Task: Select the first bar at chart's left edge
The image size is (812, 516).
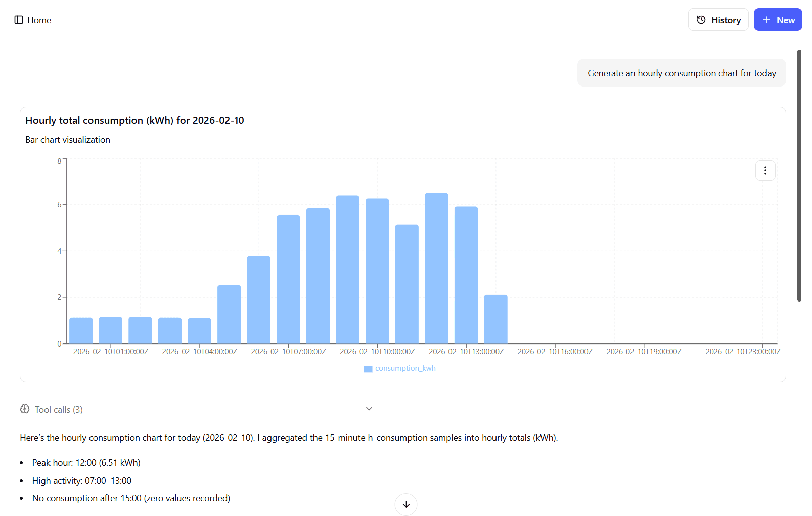Action: (81, 330)
